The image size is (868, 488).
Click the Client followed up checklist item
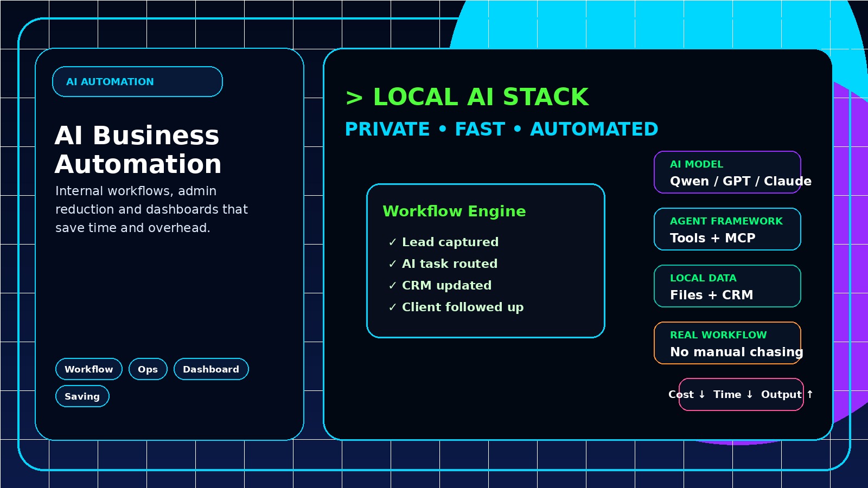click(456, 307)
